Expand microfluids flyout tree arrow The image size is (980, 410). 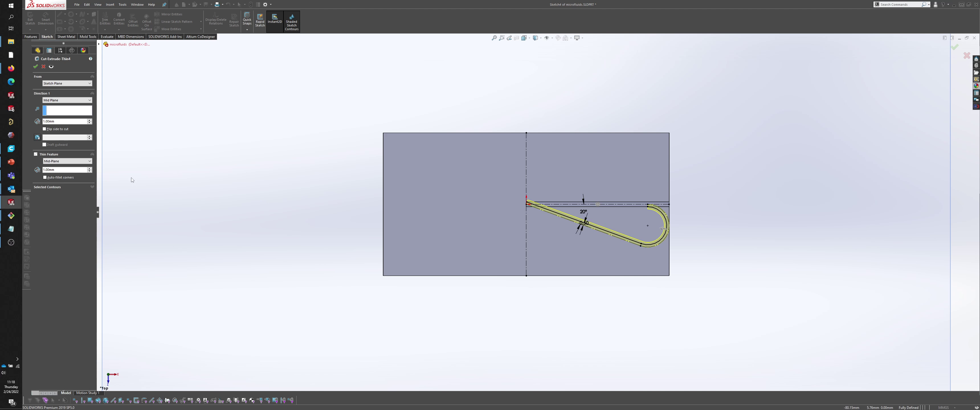click(x=99, y=44)
